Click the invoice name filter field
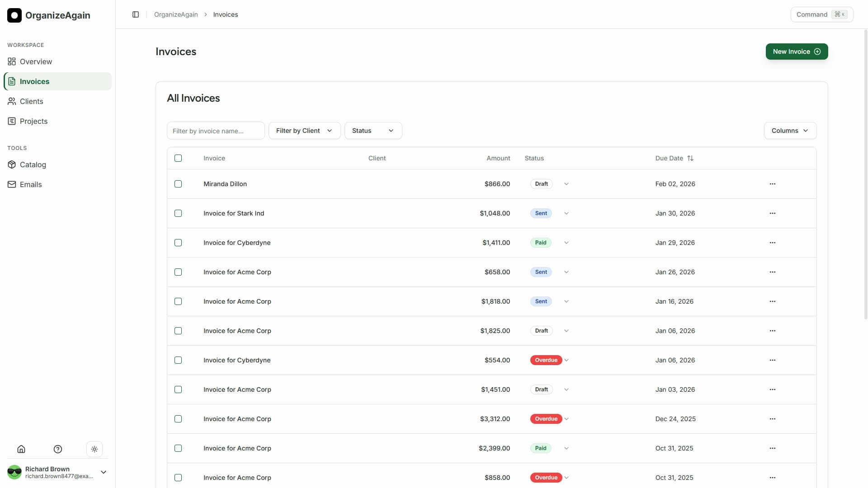Image resolution: width=868 pixels, height=488 pixels. pos(216,131)
